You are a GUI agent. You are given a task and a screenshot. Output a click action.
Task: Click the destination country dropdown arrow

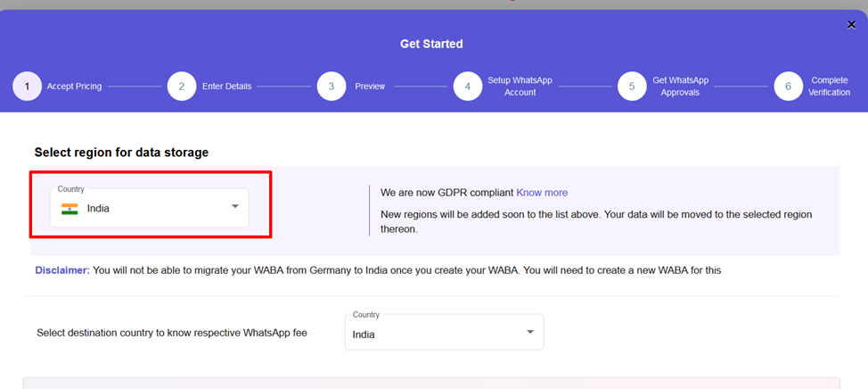tap(530, 332)
